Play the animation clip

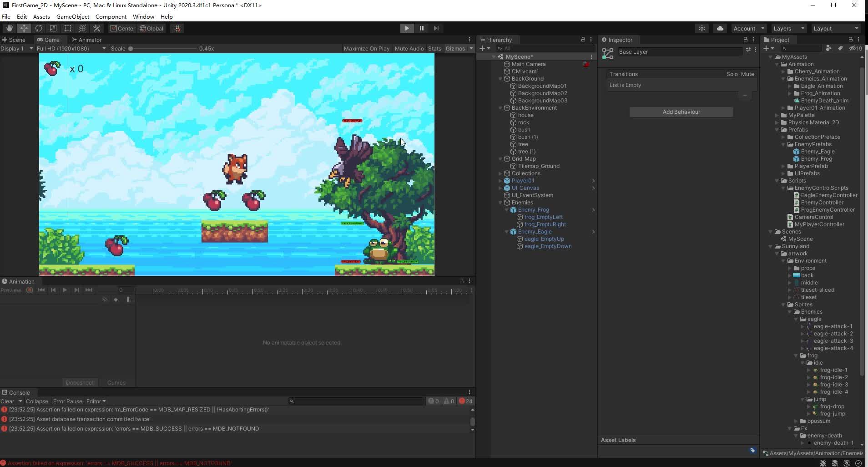point(65,290)
